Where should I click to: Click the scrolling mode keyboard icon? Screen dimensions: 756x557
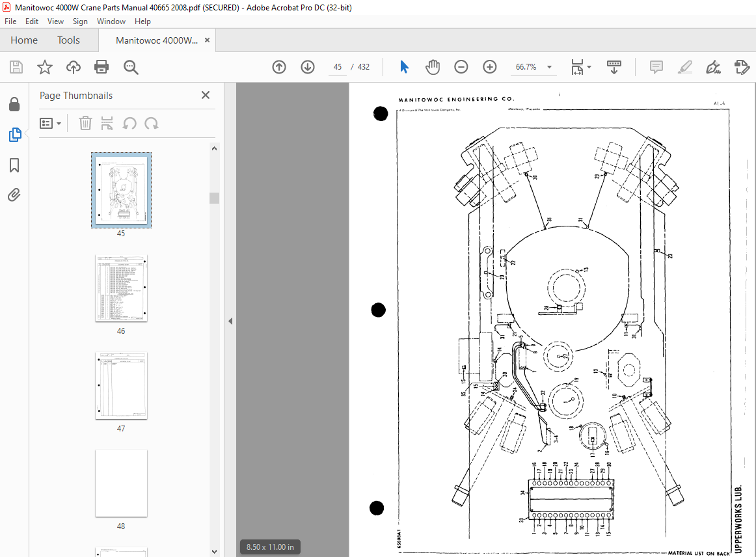(614, 67)
